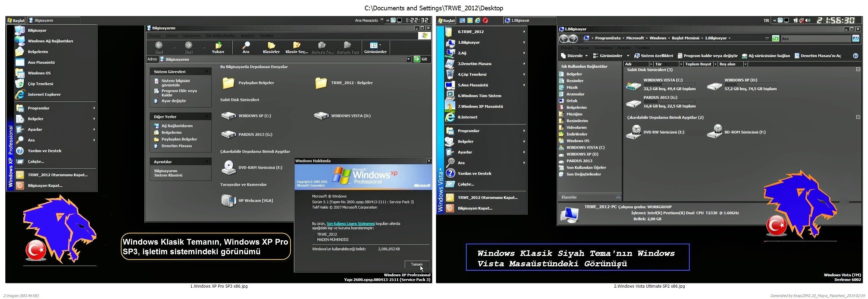This screenshot has width=868, height=299.
Task: Click Sistem özellikleri in Vista toolbar
Action: click(653, 56)
